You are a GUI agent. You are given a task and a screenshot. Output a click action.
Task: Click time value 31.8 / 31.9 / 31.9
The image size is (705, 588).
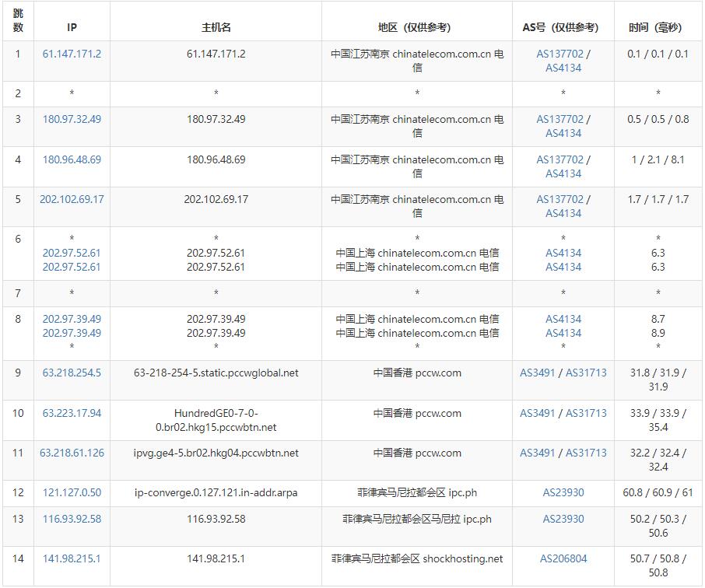658,380
